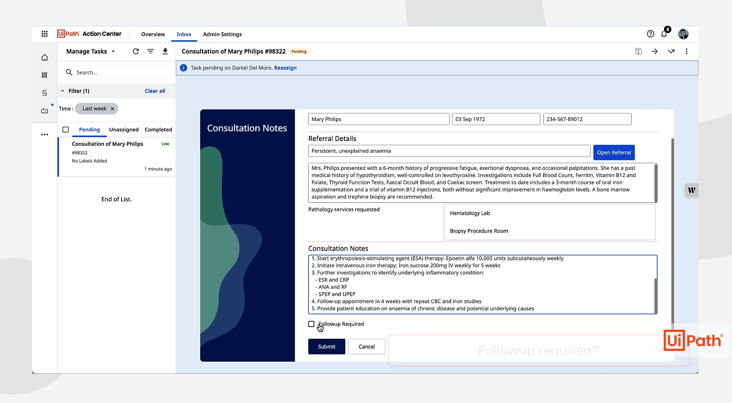Screen dimensions: 732x403
Task: Click the Pending status badge in title
Action: click(x=299, y=51)
